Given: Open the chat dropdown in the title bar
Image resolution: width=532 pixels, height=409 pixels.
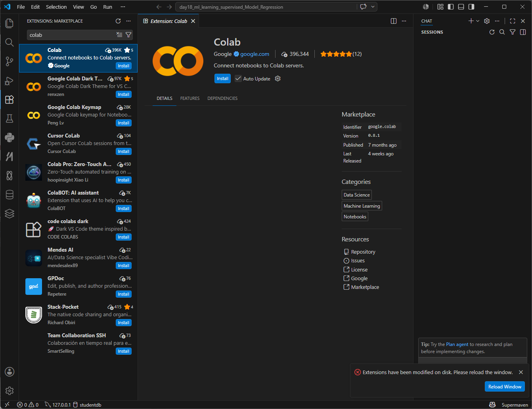Looking at the screenshot, I should pos(373,7).
